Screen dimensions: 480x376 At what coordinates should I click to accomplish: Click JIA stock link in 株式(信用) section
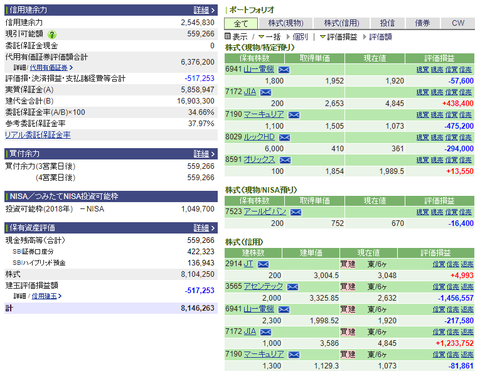[250, 332]
